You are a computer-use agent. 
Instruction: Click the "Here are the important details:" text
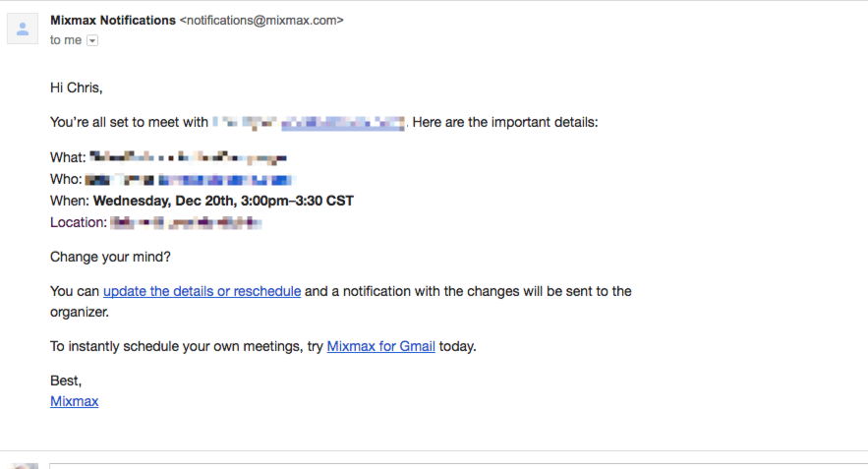coord(505,122)
